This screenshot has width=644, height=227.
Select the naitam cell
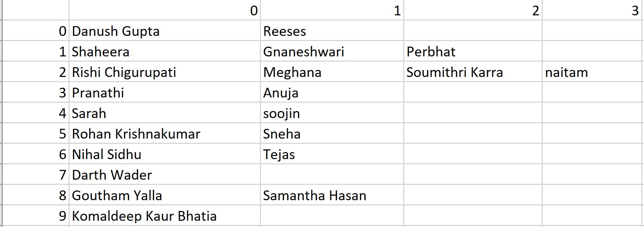click(592, 72)
